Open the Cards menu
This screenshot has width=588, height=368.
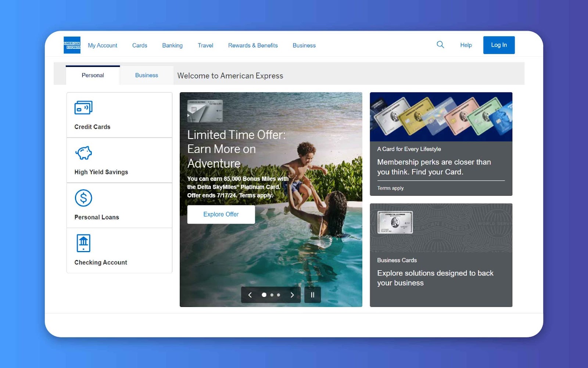point(140,45)
